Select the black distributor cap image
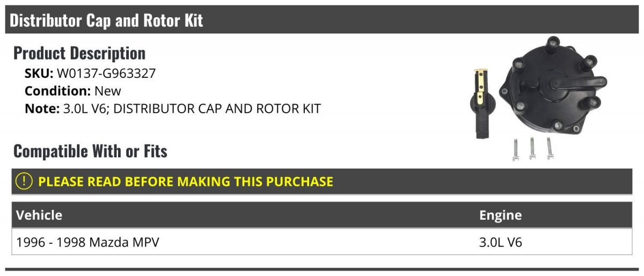 coord(553,89)
